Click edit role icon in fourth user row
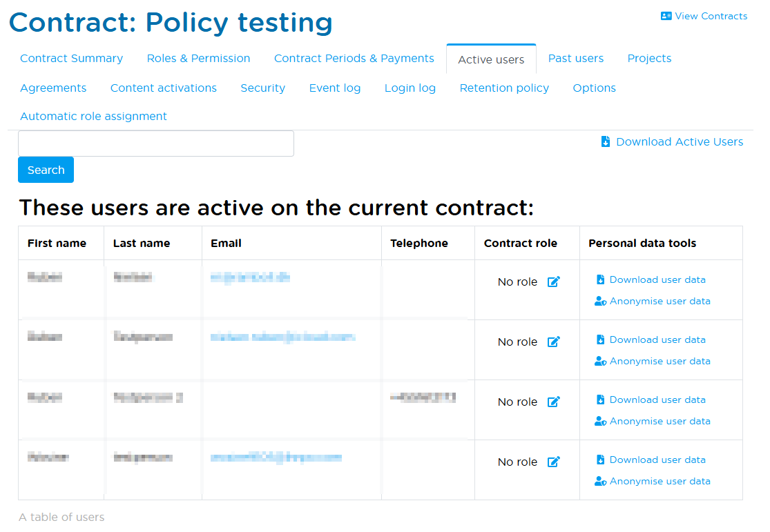This screenshot has width=770, height=532. click(553, 462)
